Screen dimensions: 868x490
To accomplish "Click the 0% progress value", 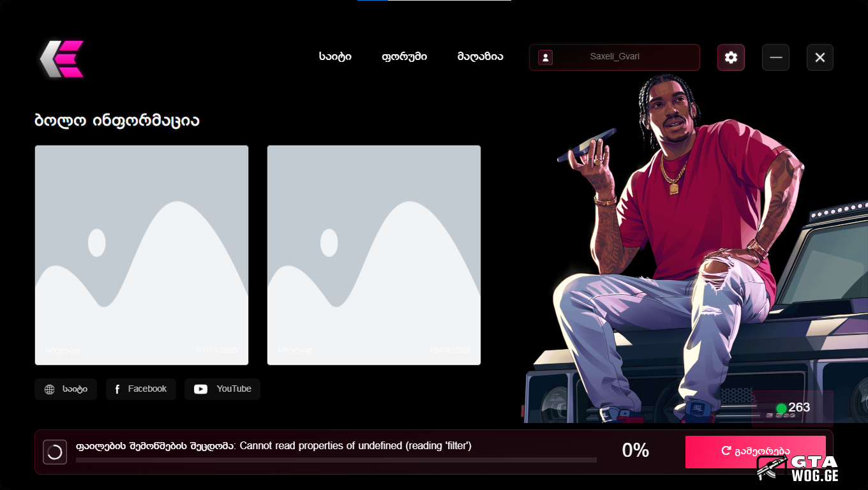I will point(636,450).
